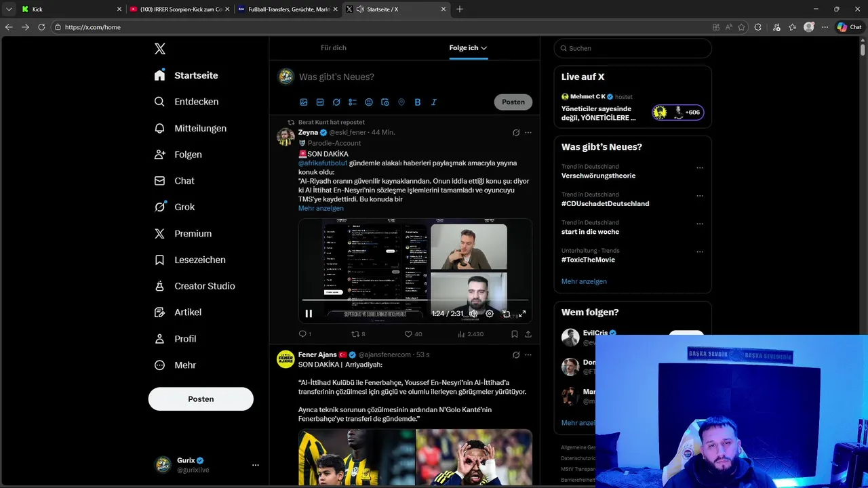Mute the video audio
The width and height of the screenshot is (868, 488).
[473, 314]
